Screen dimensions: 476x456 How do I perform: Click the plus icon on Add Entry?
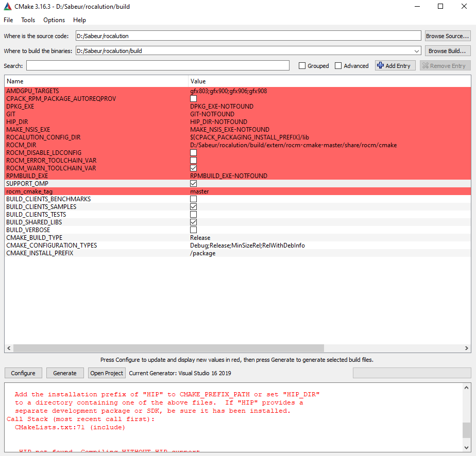(380, 65)
